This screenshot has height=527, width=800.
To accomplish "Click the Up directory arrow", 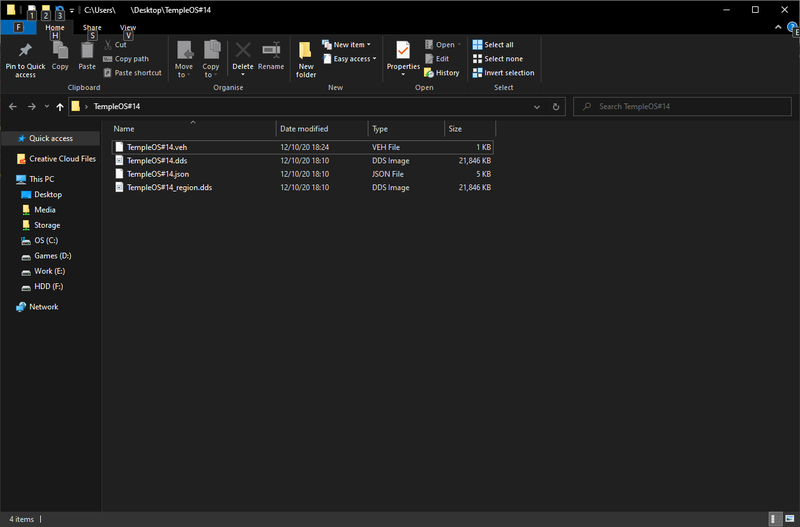I will click(x=60, y=106).
